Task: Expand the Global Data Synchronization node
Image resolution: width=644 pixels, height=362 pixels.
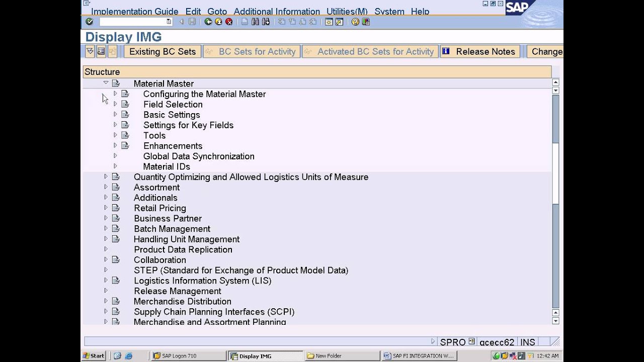Action: coord(115,156)
